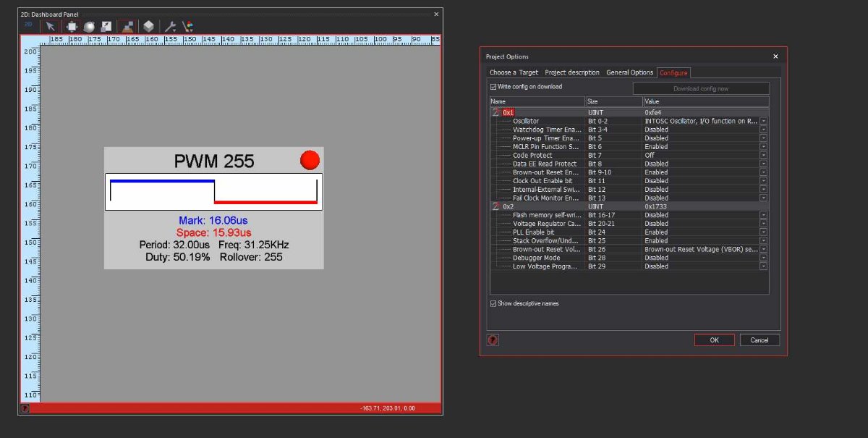This screenshot has height=438, width=868.
Task: Open the Project description tab
Action: [572, 72]
